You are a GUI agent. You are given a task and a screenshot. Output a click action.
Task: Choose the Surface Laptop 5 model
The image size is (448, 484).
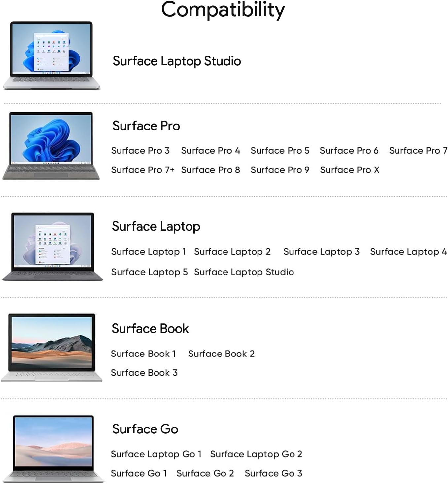[x=149, y=272]
